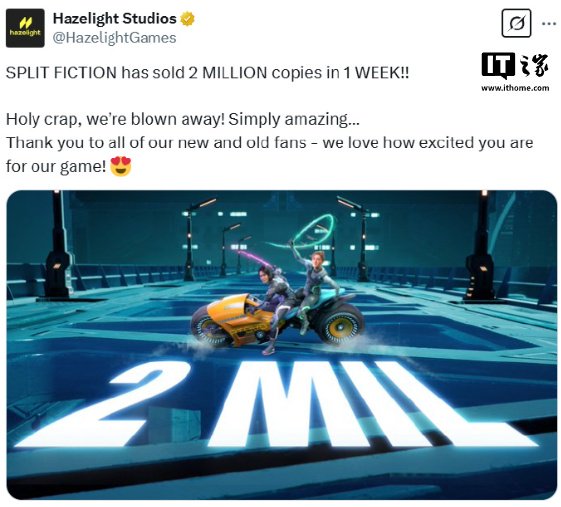Click the Hazelight Studios profile avatar
Image resolution: width=561 pixels, height=507 pixels.
click(x=25, y=28)
